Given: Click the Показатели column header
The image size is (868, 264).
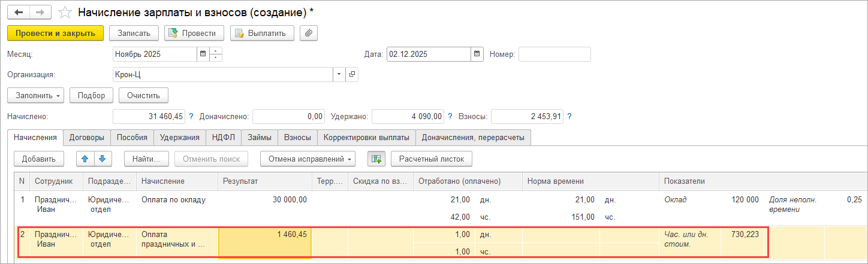Looking at the screenshot, I should pyautogui.click(x=763, y=181).
